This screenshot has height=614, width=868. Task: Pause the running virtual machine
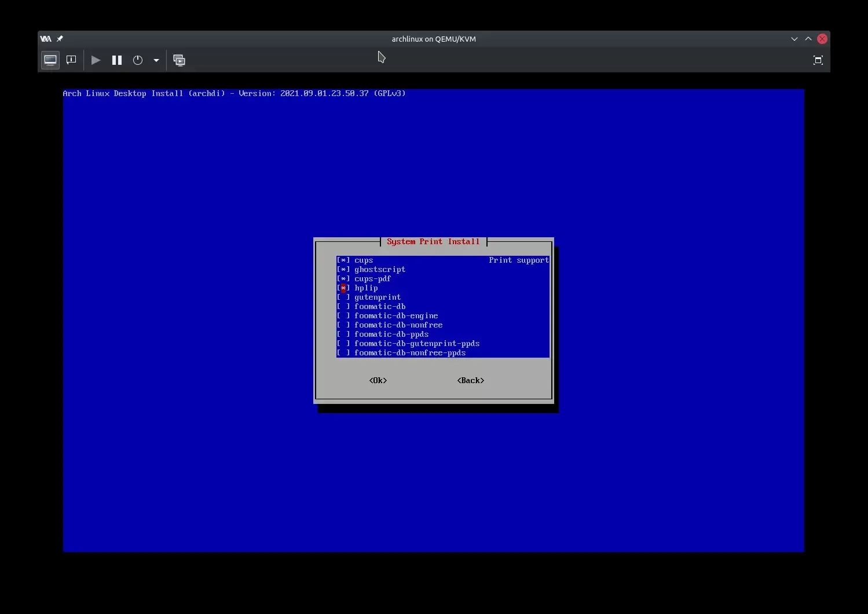click(117, 60)
